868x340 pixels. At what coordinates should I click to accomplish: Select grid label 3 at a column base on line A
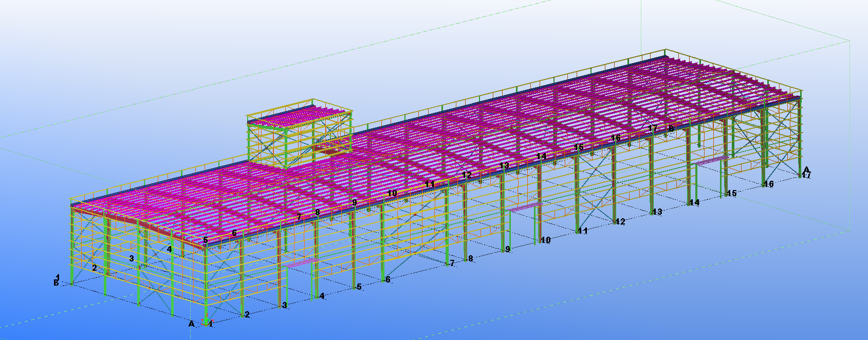(x=285, y=305)
